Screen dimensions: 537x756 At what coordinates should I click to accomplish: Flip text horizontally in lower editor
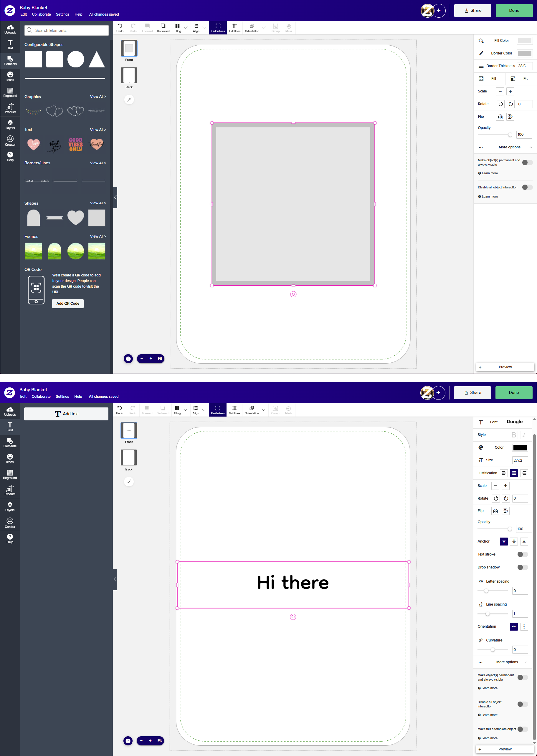[495, 511]
